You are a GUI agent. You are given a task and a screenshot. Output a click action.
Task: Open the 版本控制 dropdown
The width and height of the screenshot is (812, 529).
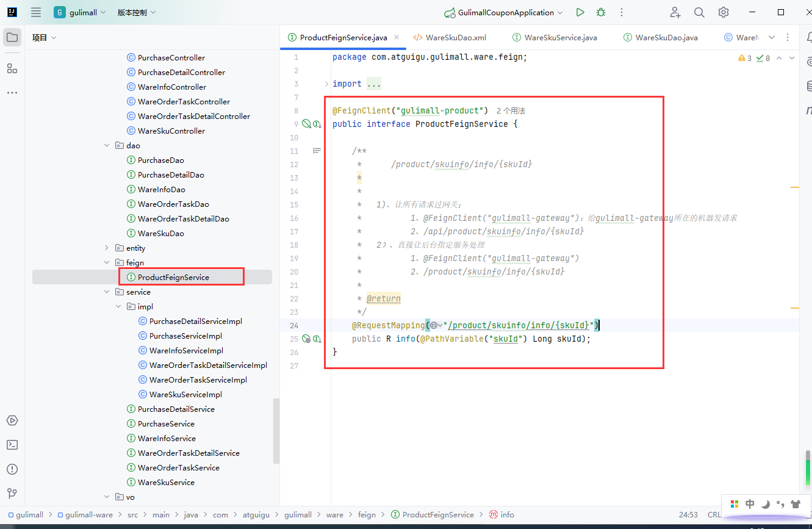pos(137,12)
